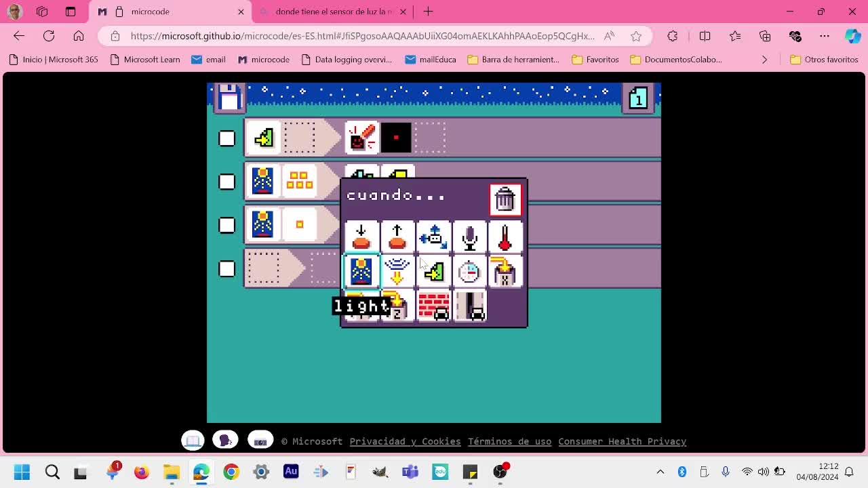Choose the button press down sensor tile
This screenshot has height=488, width=868.
(x=361, y=236)
